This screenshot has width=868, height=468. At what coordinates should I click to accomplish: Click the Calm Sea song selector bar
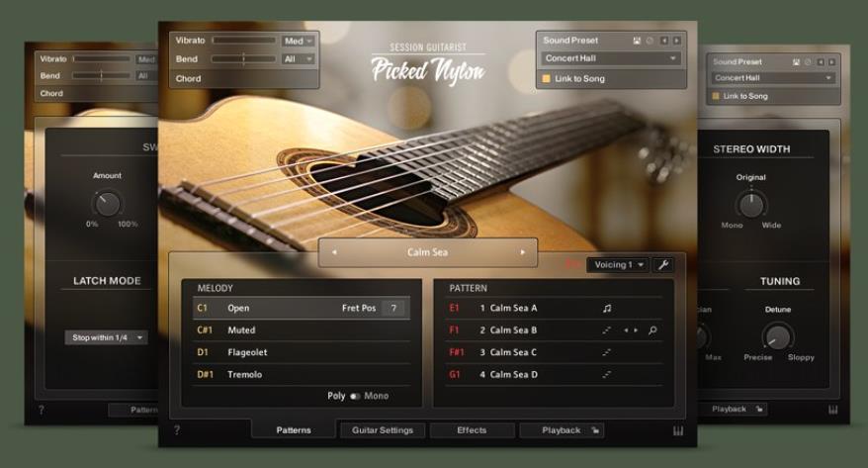(428, 252)
